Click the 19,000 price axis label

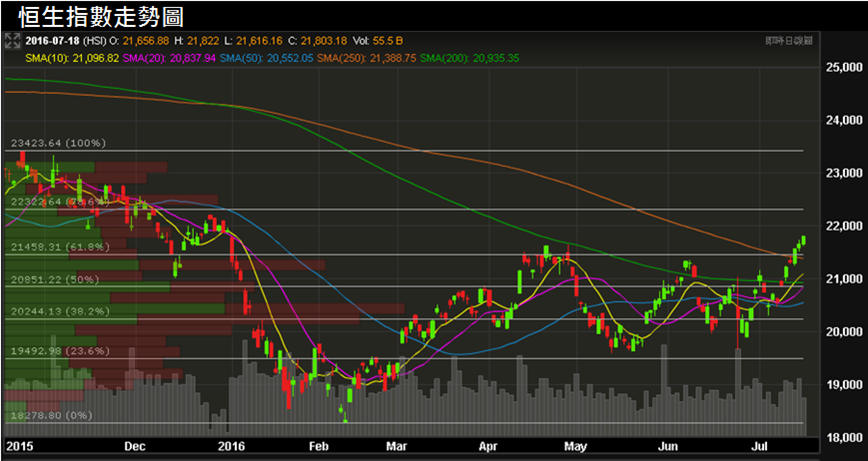(845, 385)
